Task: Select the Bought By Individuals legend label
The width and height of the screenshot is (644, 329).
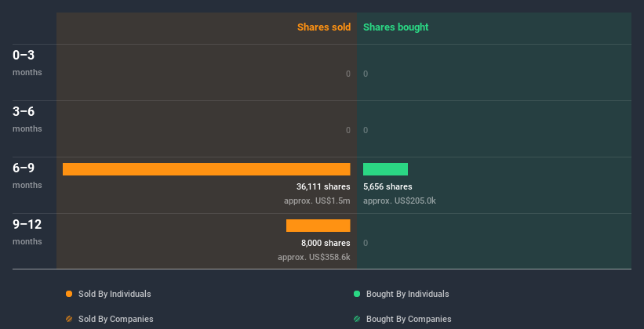Action: (x=407, y=294)
